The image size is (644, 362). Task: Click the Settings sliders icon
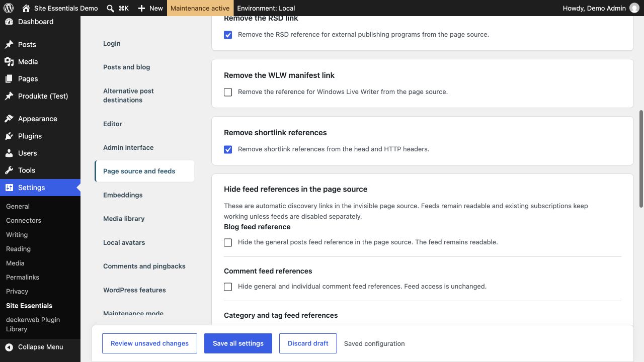[x=9, y=188]
